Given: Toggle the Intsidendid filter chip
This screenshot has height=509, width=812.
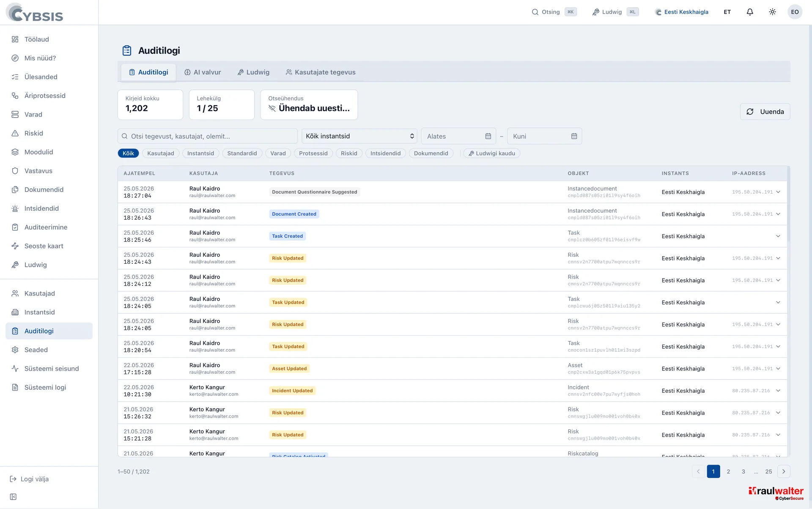Looking at the screenshot, I should (x=385, y=153).
